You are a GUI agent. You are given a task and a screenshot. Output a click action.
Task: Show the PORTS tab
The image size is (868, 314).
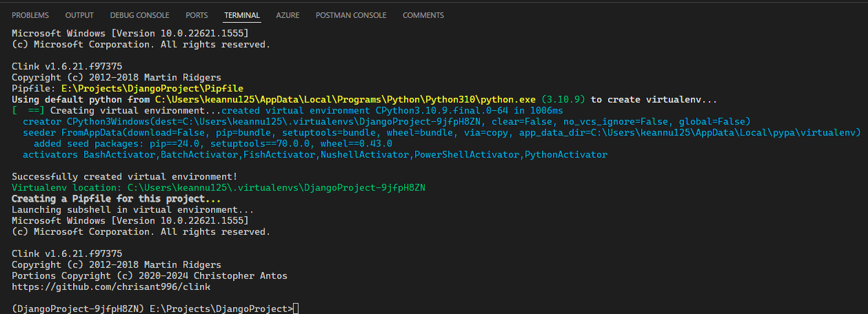pyautogui.click(x=196, y=15)
